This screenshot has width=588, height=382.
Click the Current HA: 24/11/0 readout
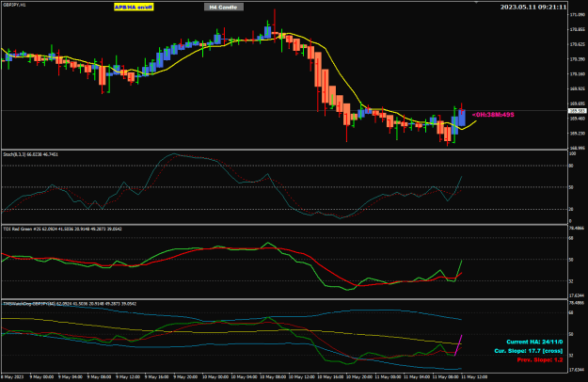(534, 342)
